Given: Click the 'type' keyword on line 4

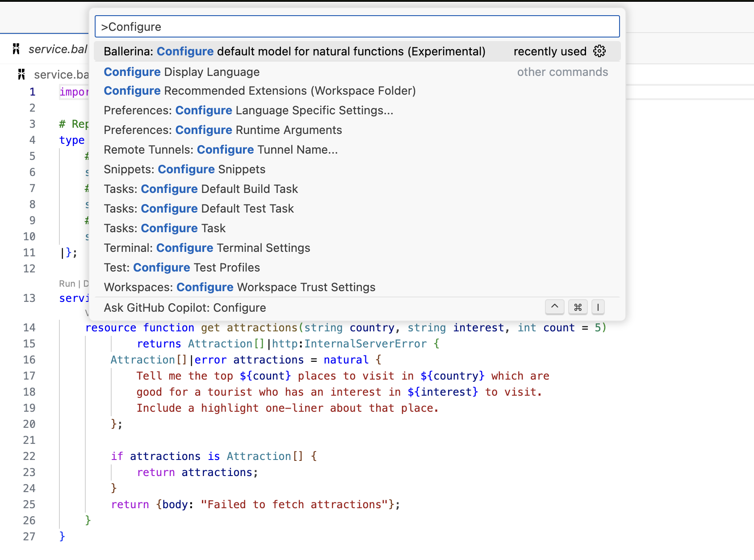Looking at the screenshot, I should (x=72, y=140).
